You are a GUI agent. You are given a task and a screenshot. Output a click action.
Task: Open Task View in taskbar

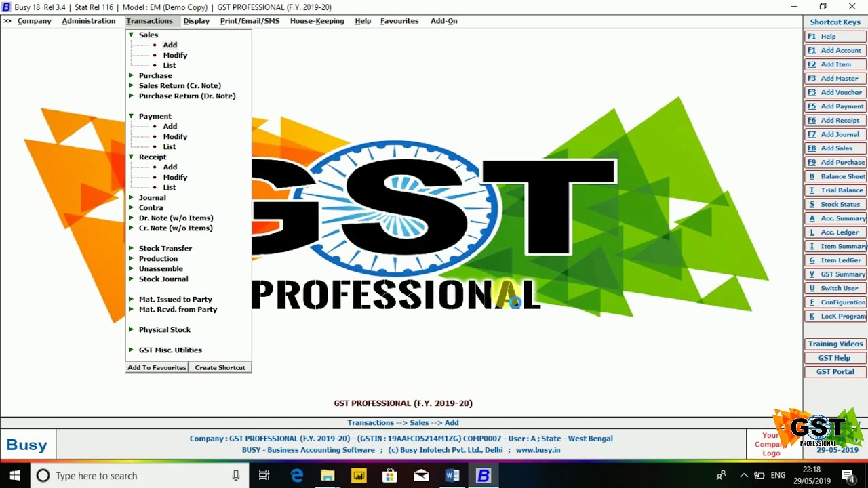(264, 476)
